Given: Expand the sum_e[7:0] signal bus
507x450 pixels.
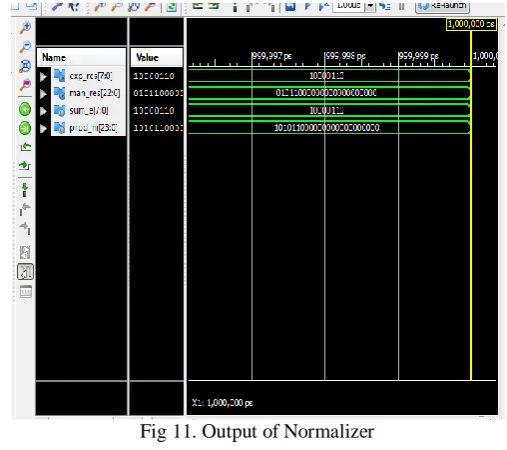Looking at the screenshot, I should [43, 111].
